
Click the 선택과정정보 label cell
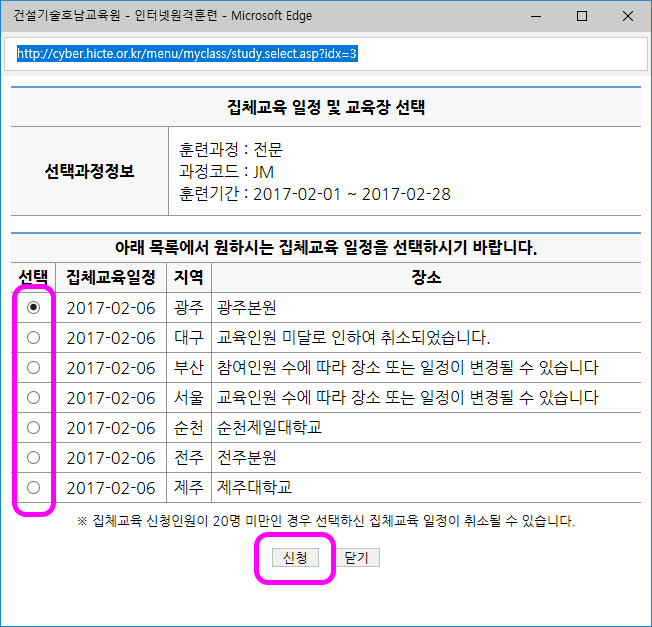tap(90, 171)
